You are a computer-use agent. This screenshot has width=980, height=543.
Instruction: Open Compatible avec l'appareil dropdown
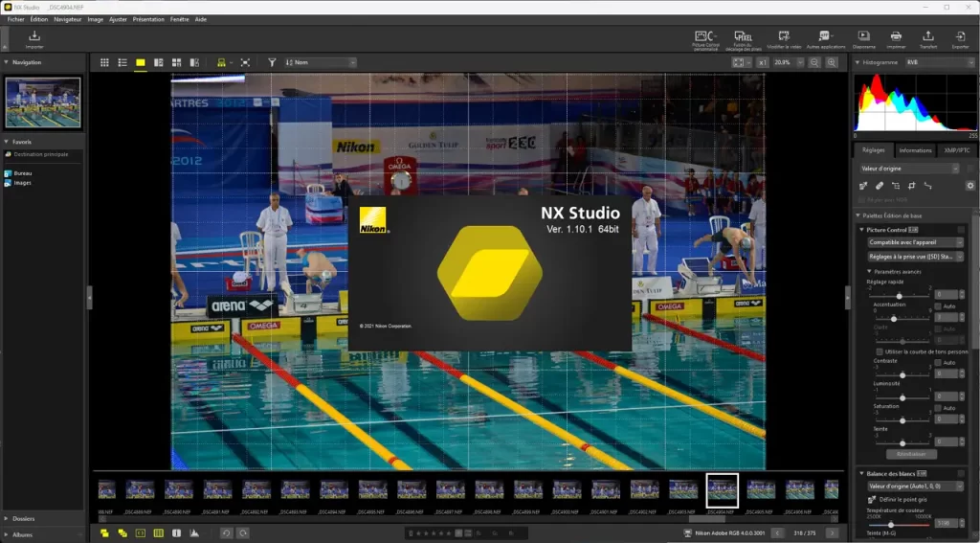point(915,242)
